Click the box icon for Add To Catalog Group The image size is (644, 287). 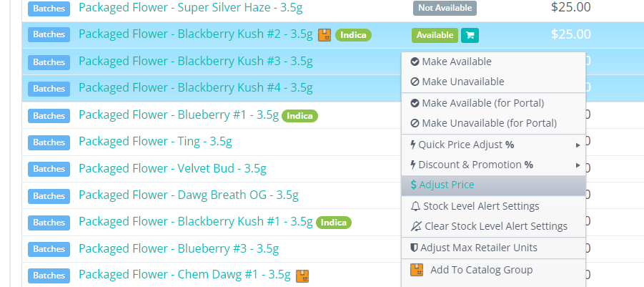[417, 270]
